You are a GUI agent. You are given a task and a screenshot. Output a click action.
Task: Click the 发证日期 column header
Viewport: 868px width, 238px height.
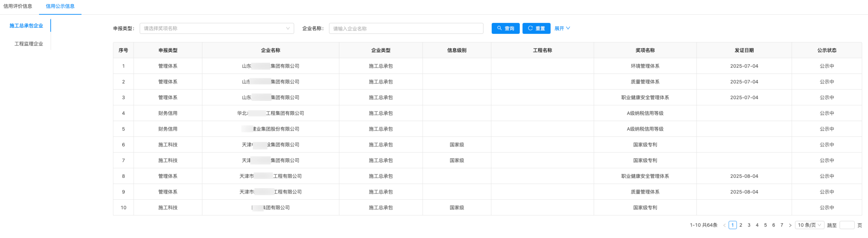(x=744, y=50)
